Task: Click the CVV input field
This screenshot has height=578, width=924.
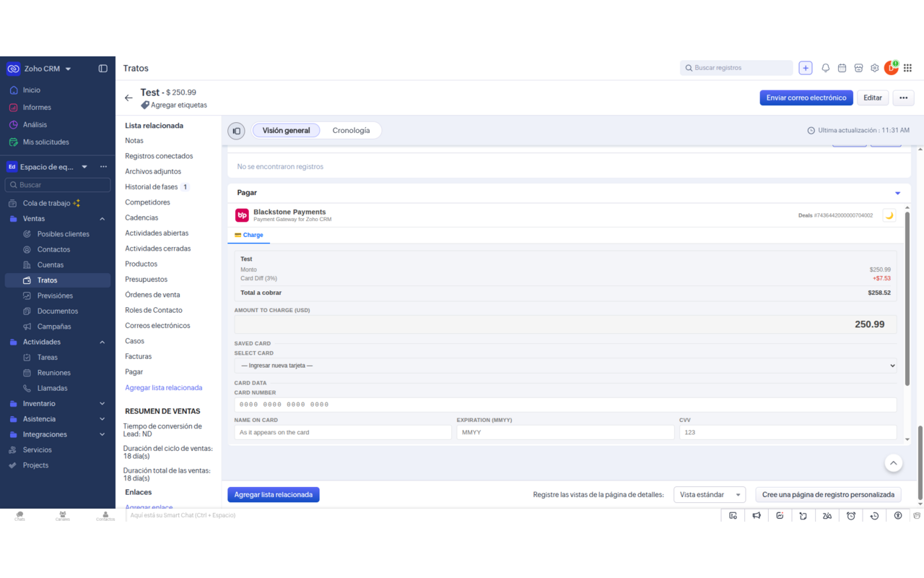Action: [x=788, y=432]
